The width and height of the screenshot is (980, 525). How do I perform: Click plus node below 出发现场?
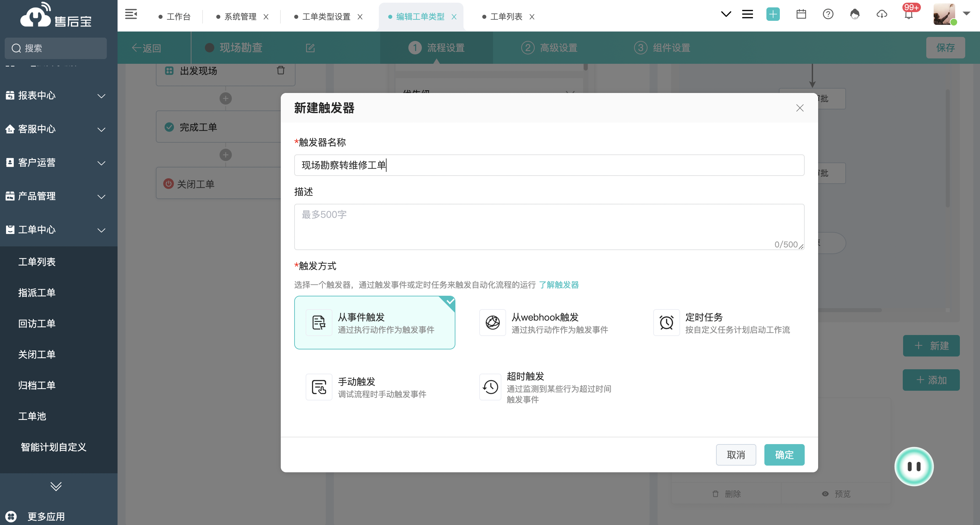[x=226, y=99]
